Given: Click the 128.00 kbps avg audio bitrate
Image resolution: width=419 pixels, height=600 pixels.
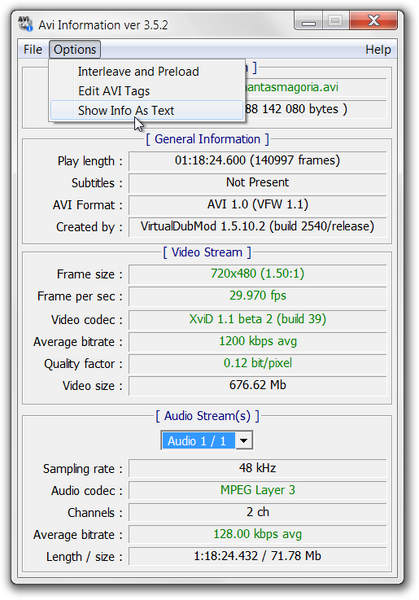Looking at the screenshot, I should tap(258, 534).
